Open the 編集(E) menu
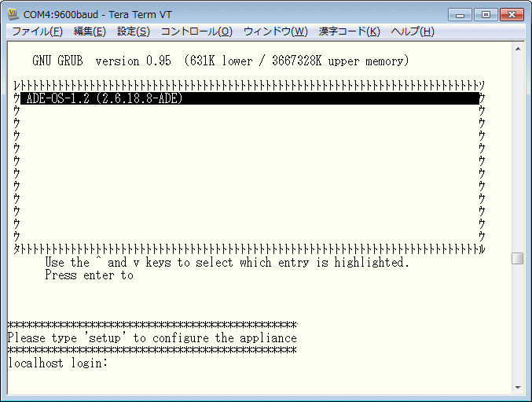The width and height of the screenshot is (532, 402). pos(90,31)
